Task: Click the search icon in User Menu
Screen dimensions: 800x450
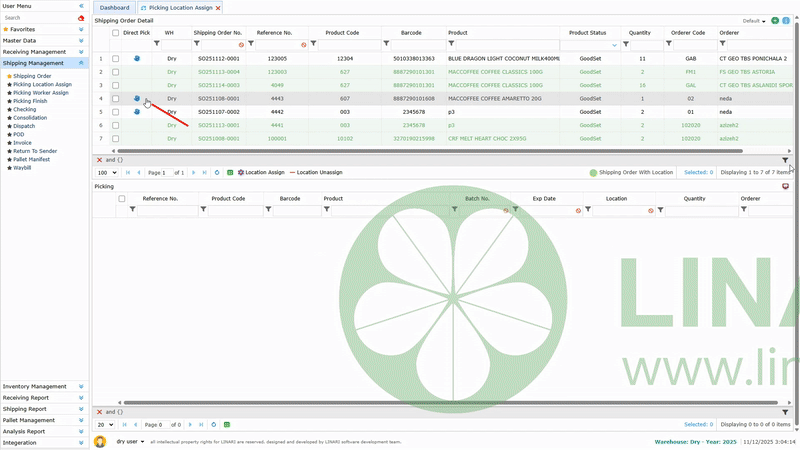Action: click(x=81, y=17)
